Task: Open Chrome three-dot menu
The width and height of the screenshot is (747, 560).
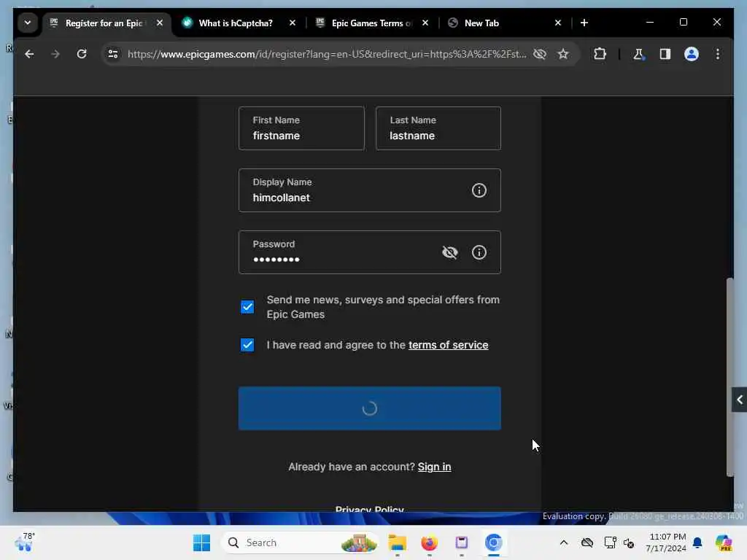Action: (718, 54)
